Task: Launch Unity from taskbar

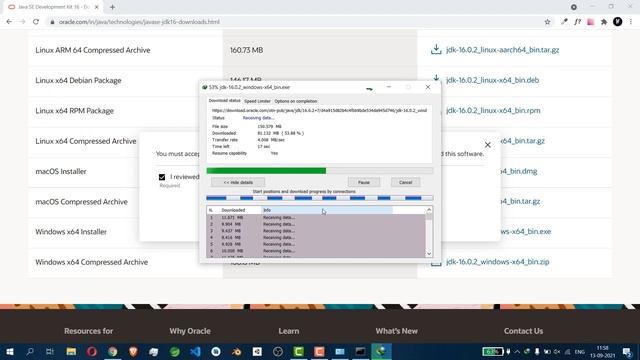Action: [257, 351]
